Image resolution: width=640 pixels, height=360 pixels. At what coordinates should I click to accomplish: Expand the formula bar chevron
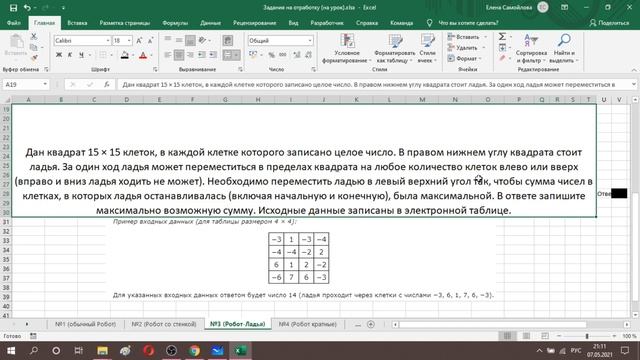click(x=633, y=84)
